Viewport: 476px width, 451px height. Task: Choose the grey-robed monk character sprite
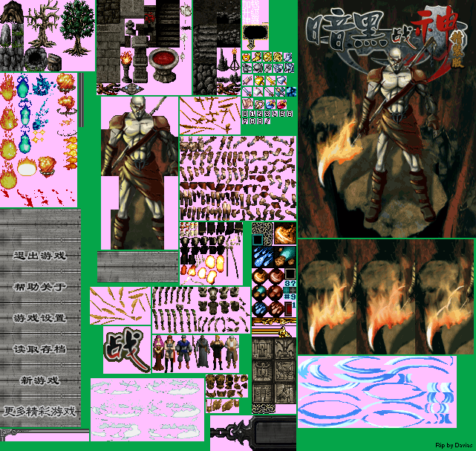coord(201,351)
